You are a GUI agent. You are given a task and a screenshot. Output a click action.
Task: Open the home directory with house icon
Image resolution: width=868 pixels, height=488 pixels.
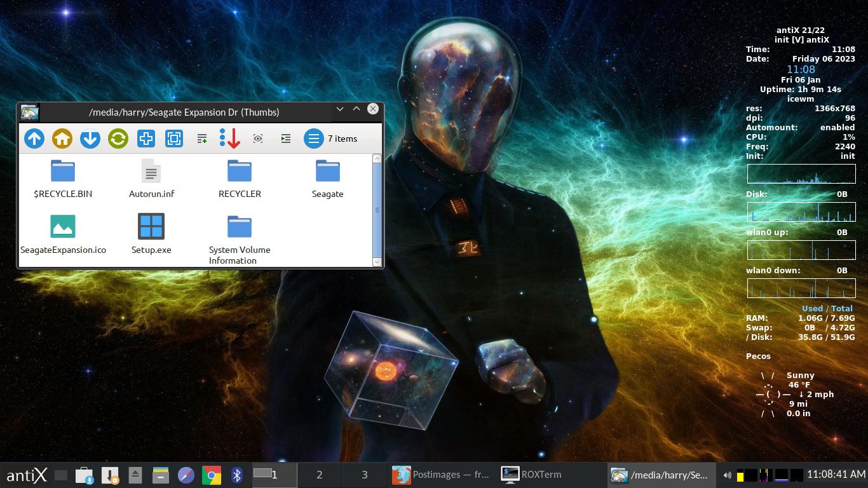62,139
